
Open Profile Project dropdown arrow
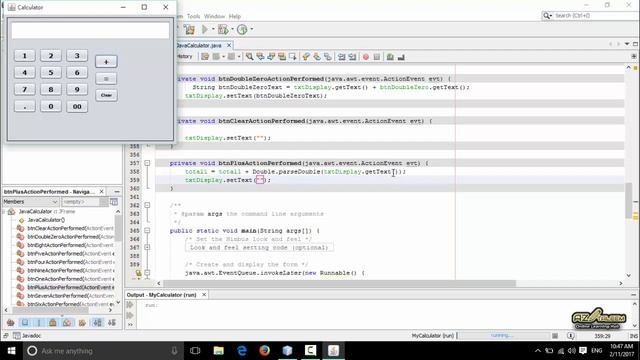click(251, 29)
